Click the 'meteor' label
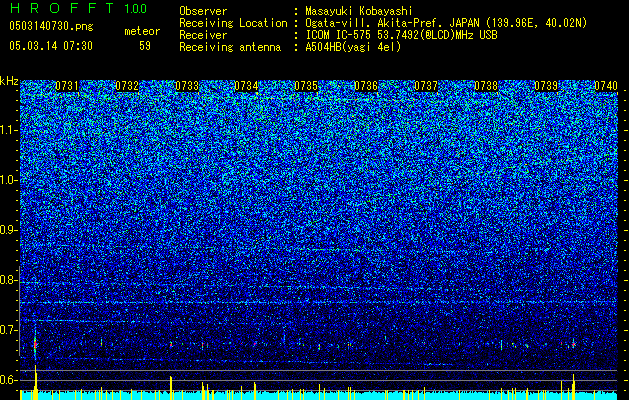This screenshot has width=629, height=400. pos(142,31)
